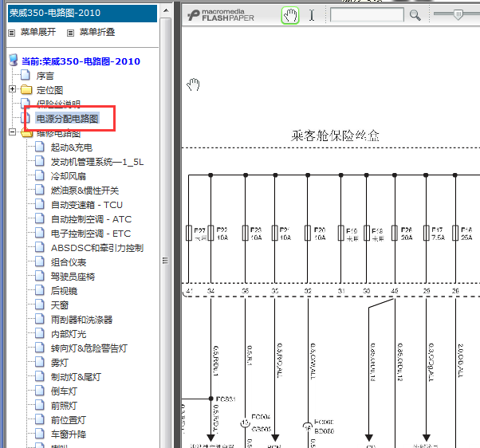
Task: Open 前位置灯 diagram
Action: (x=69, y=421)
